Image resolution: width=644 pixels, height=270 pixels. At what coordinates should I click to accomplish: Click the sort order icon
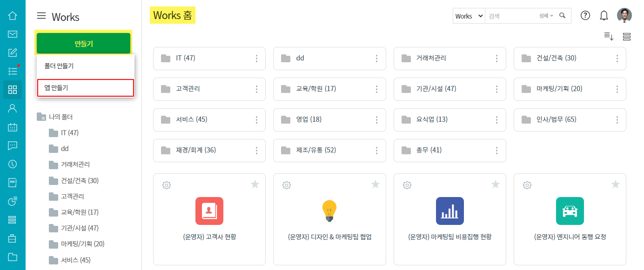click(x=609, y=37)
